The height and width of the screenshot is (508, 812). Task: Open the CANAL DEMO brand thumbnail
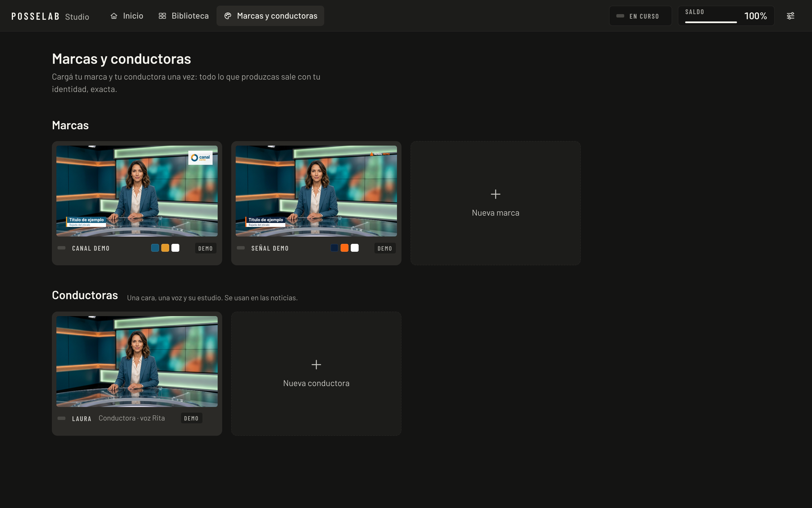pyautogui.click(x=137, y=191)
